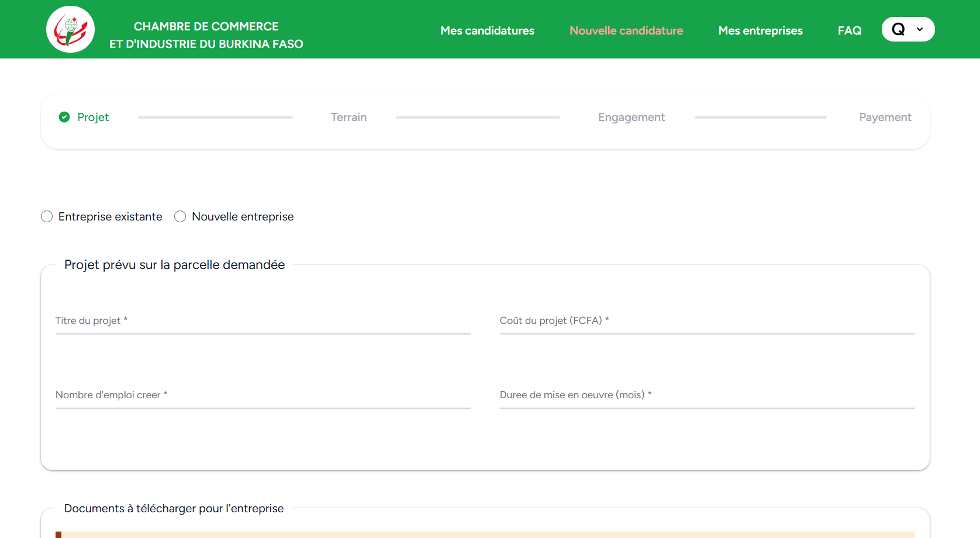980x538 pixels.
Task: Select the Entreprise existante radio button
Action: click(47, 216)
